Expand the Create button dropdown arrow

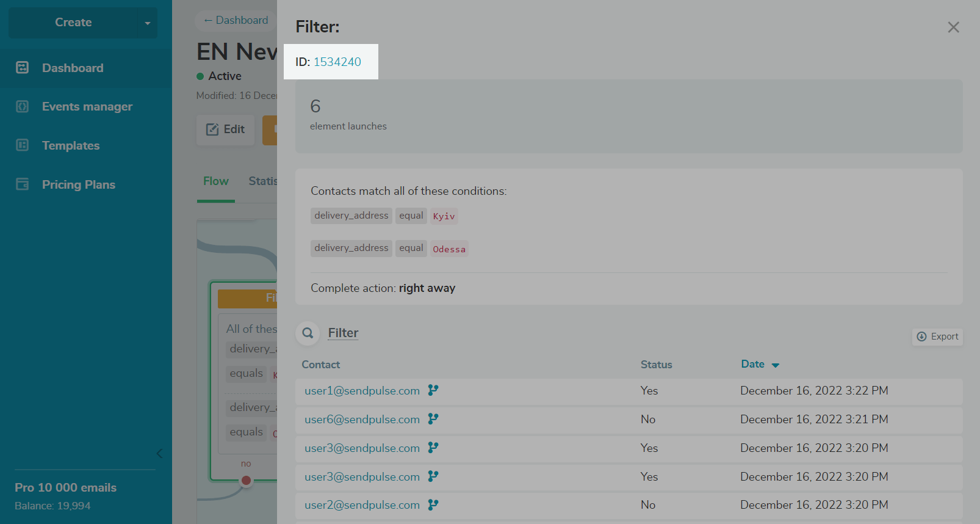tap(147, 23)
